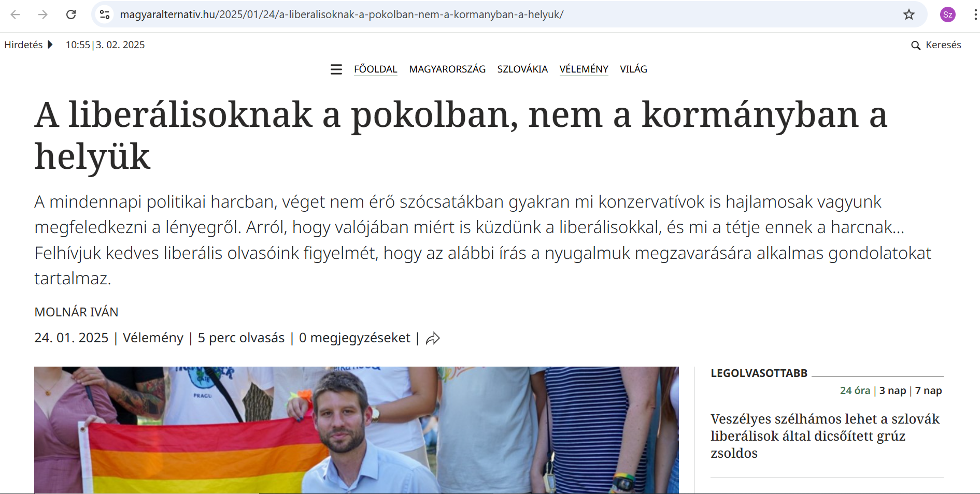Switch most-read list to 3 nap
Screen dimensions: 980x494
coord(892,390)
